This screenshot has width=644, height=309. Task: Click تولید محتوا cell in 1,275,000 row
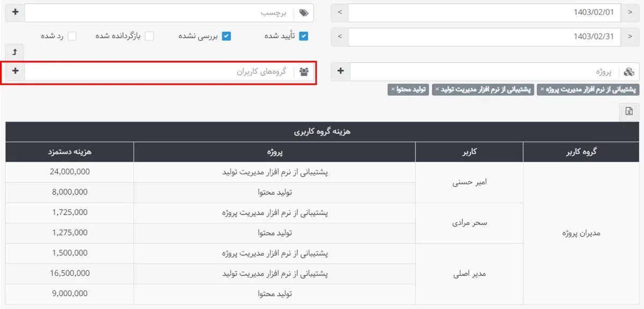coord(275,233)
